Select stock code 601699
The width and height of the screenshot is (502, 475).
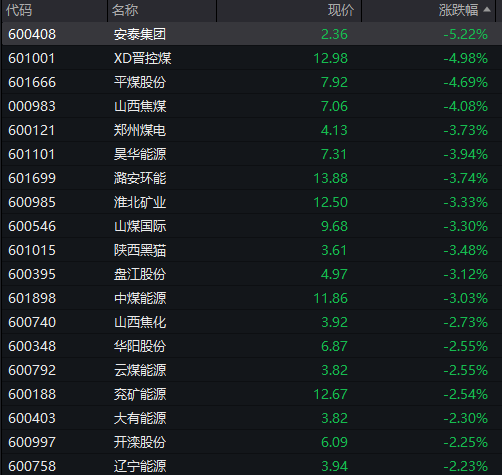[x=32, y=178]
